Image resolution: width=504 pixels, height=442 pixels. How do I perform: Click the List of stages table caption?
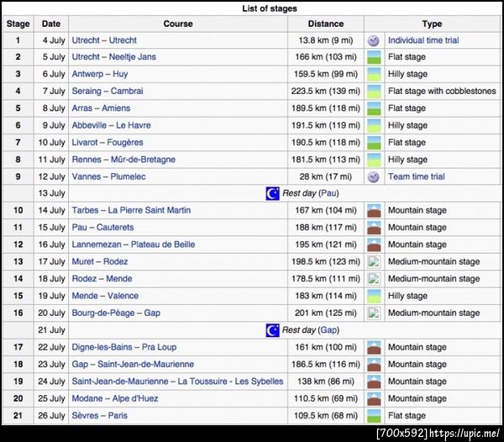pos(270,8)
